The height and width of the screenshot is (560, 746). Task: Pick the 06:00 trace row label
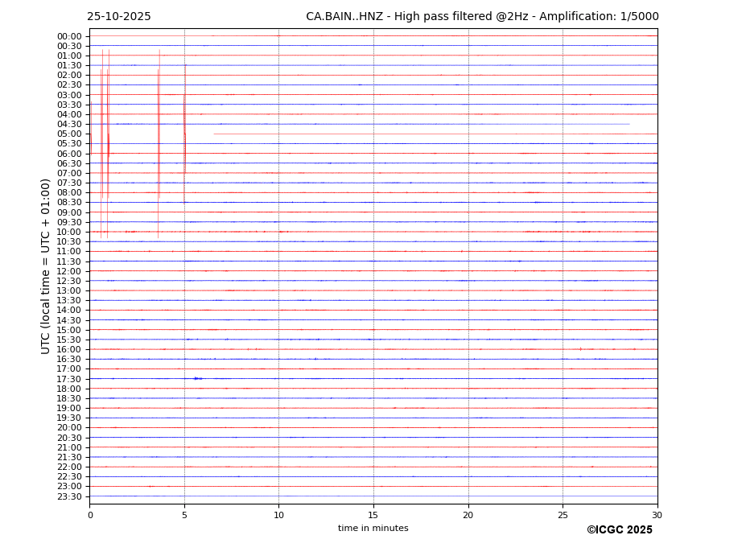(x=68, y=154)
